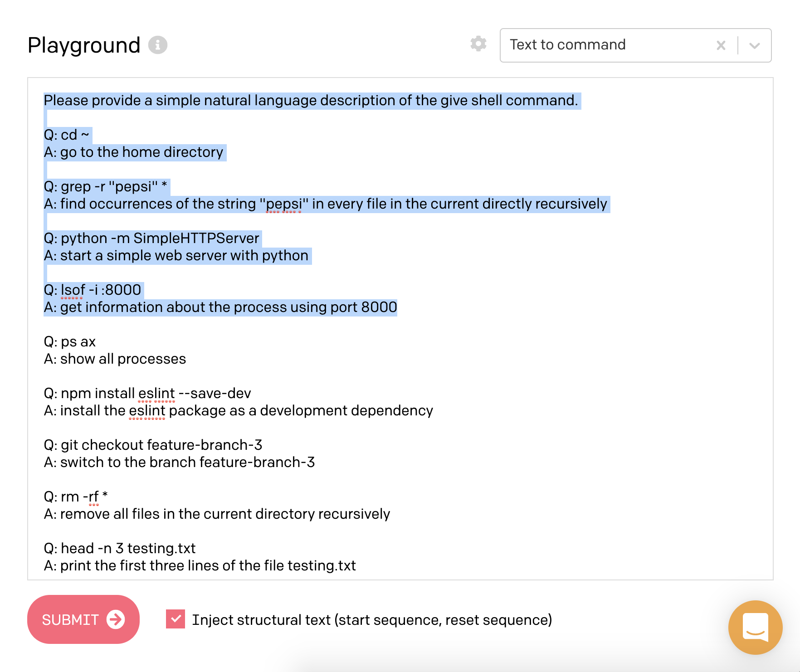Place cursor in the prompt instruction sentence

click(x=311, y=100)
